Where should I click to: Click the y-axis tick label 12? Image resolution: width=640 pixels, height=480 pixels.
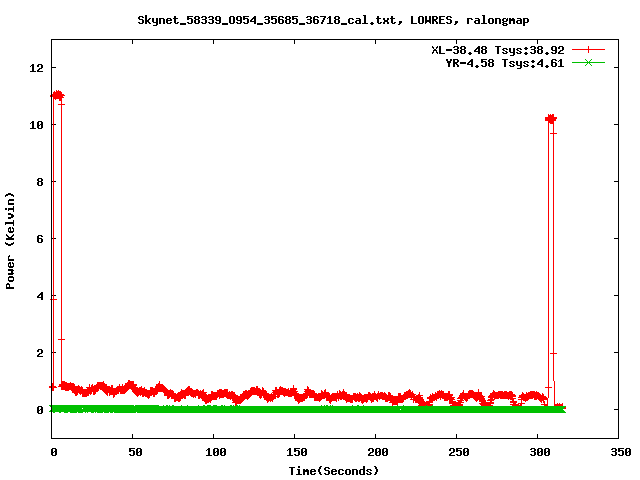coord(36,68)
